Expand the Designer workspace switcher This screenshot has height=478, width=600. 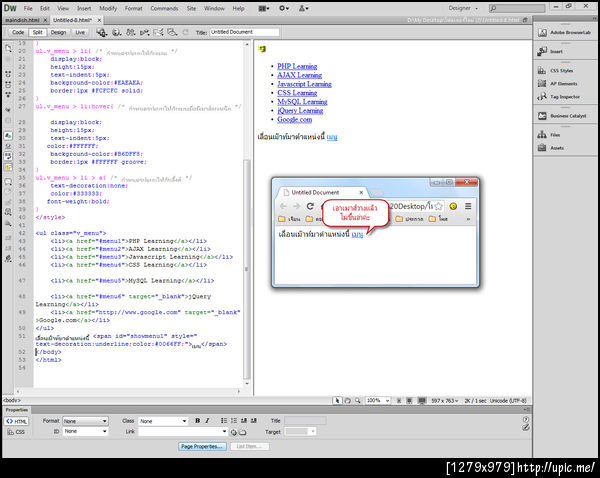tap(468, 8)
